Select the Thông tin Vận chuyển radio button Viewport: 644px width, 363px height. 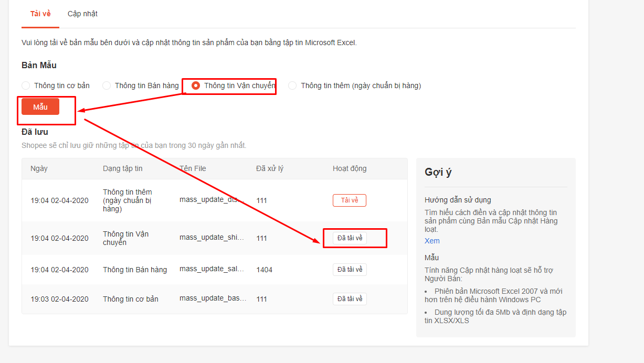(196, 86)
